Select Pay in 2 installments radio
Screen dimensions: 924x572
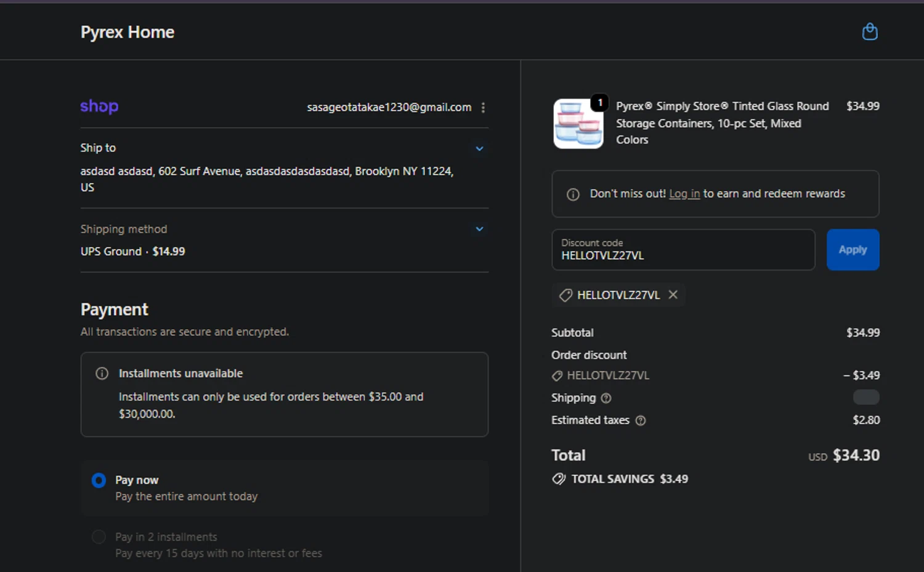coord(99,537)
